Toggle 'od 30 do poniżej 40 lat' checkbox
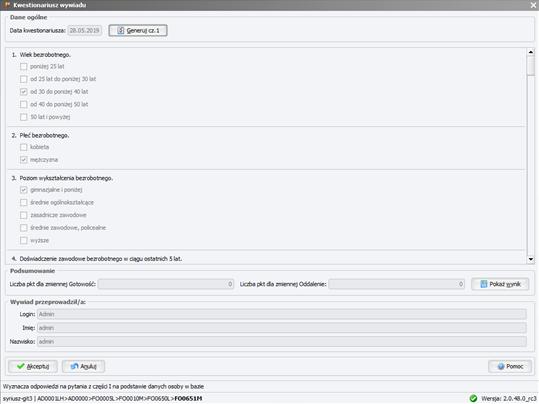This screenshot has width=539, height=404. click(x=23, y=92)
